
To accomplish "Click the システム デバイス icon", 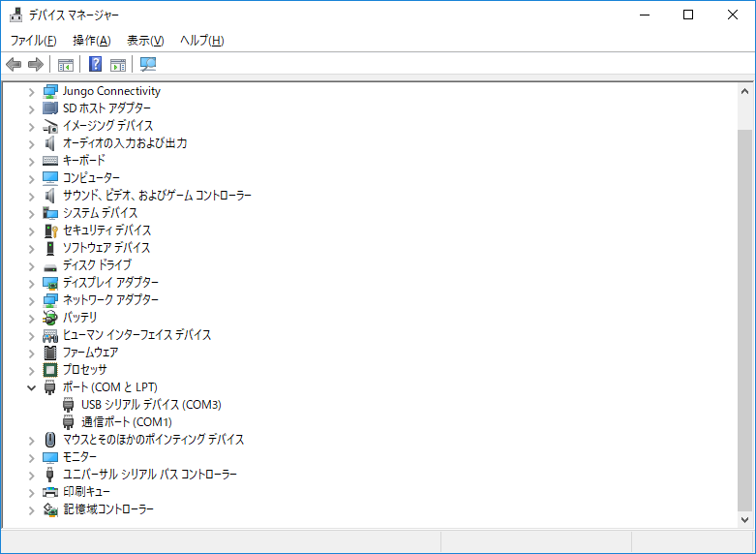I will 50,213.
